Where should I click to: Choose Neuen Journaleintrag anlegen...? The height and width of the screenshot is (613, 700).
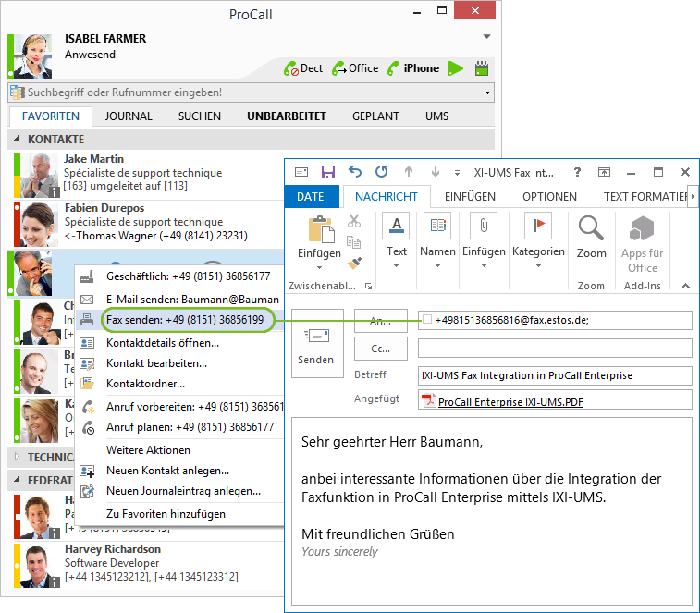tap(183, 491)
